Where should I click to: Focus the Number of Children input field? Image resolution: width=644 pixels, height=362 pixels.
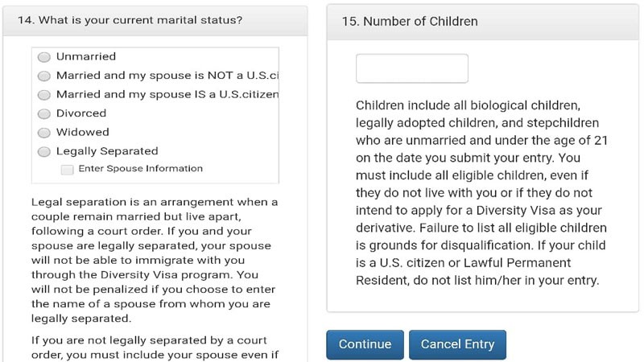pos(412,68)
